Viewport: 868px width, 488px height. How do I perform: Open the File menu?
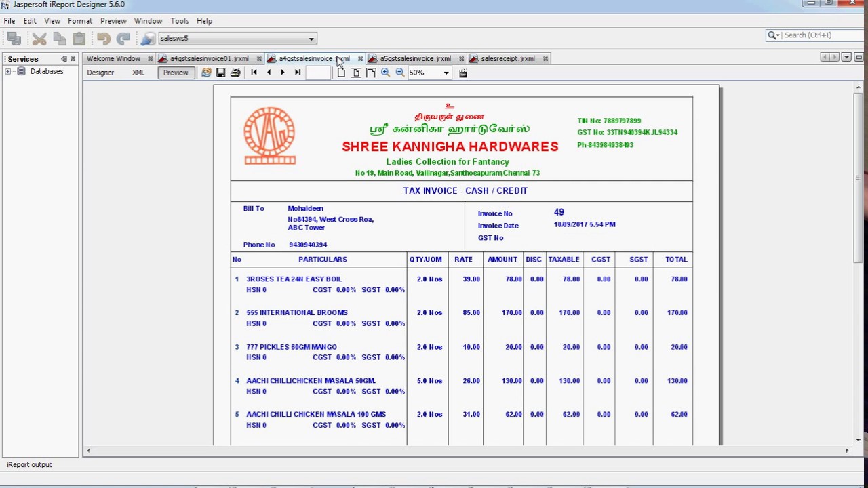(9, 21)
